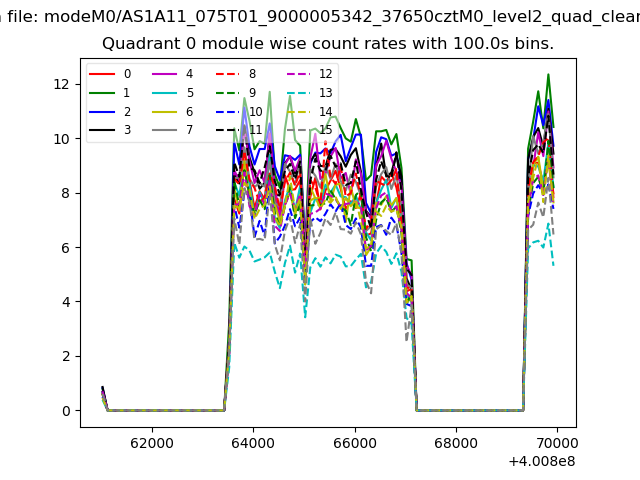Viewport: 640px width, 480px height.
Task: Click x-axis tick label 62000
Action: (152, 443)
